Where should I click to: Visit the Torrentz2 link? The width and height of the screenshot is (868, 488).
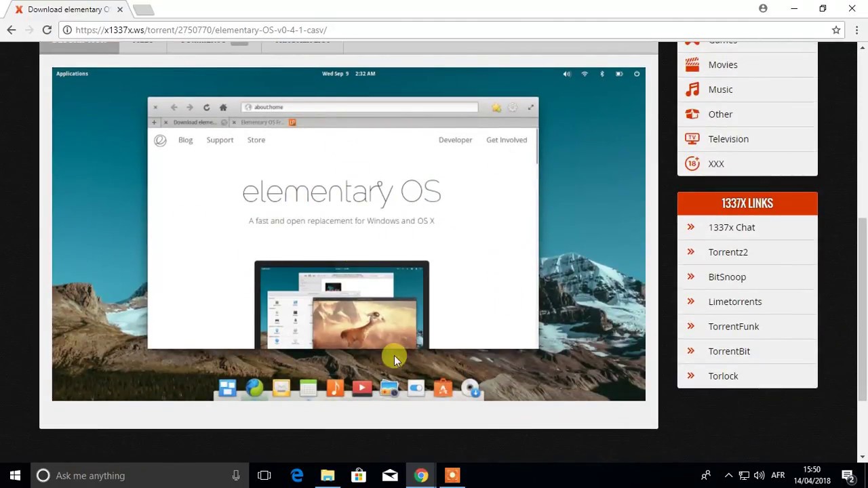pos(728,252)
